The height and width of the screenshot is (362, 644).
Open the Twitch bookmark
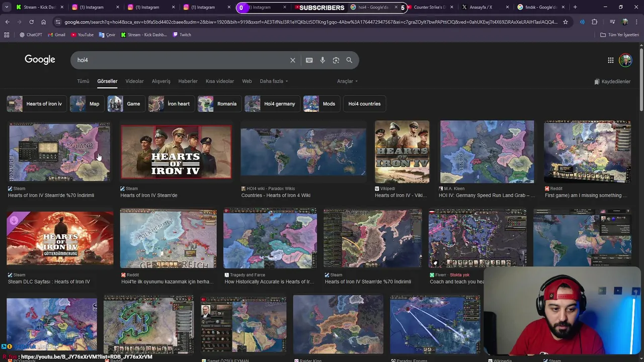click(x=182, y=35)
